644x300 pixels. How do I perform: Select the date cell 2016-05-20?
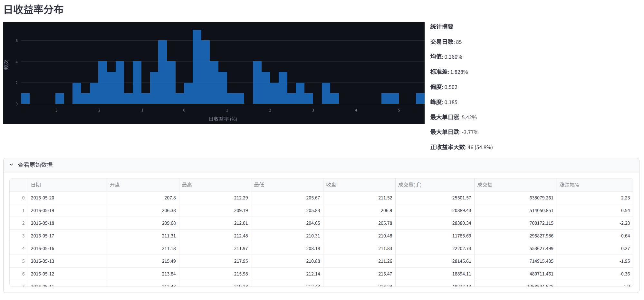pyautogui.click(x=43, y=198)
